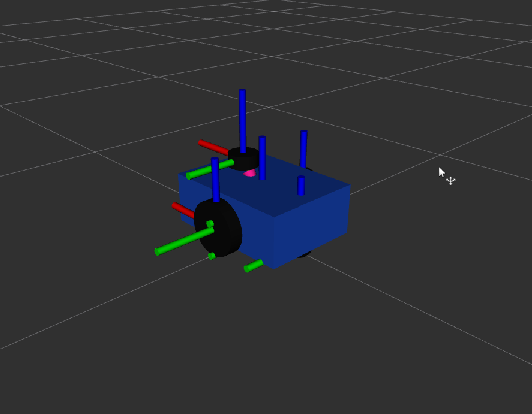Select the blue axis above the front wheel
This screenshot has width=532, height=414.
click(215, 180)
